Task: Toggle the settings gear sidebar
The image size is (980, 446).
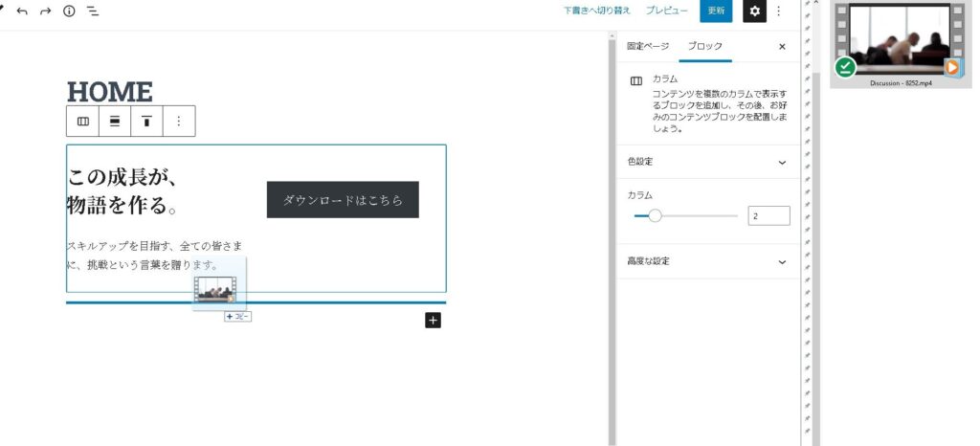Action: coord(754,11)
